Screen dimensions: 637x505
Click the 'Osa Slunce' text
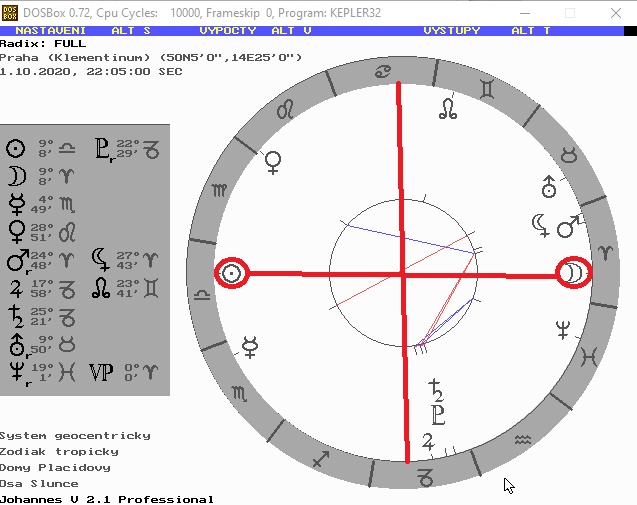click(39, 484)
